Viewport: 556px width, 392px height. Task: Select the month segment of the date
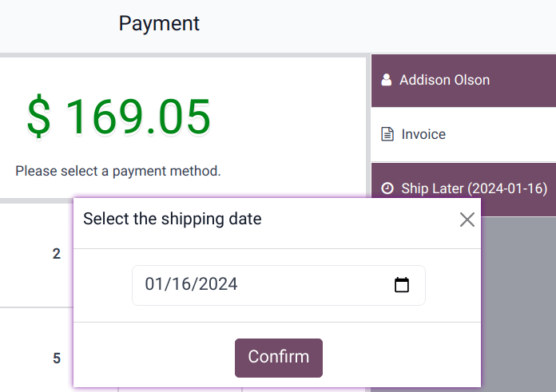pyautogui.click(x=153, y=284)
